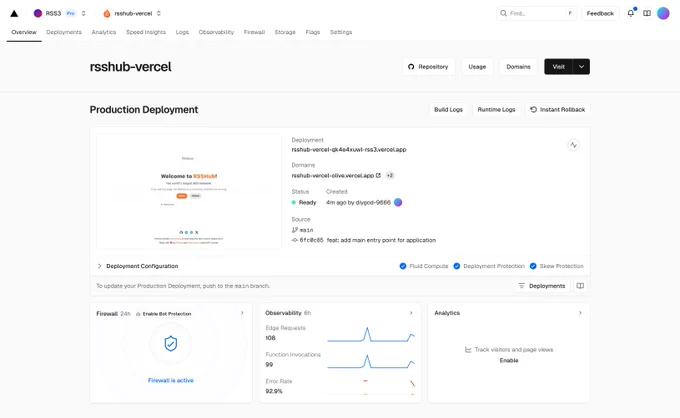The image size is (680, 418).
Task: Click the Deployment Protection check indicator
Action: (457, 266)
